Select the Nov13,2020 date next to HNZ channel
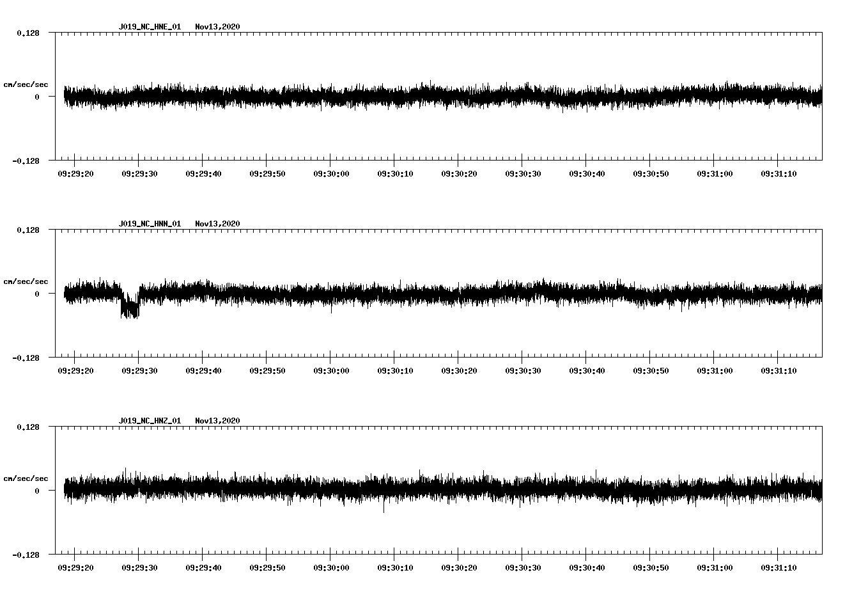 tap(217, 422)
